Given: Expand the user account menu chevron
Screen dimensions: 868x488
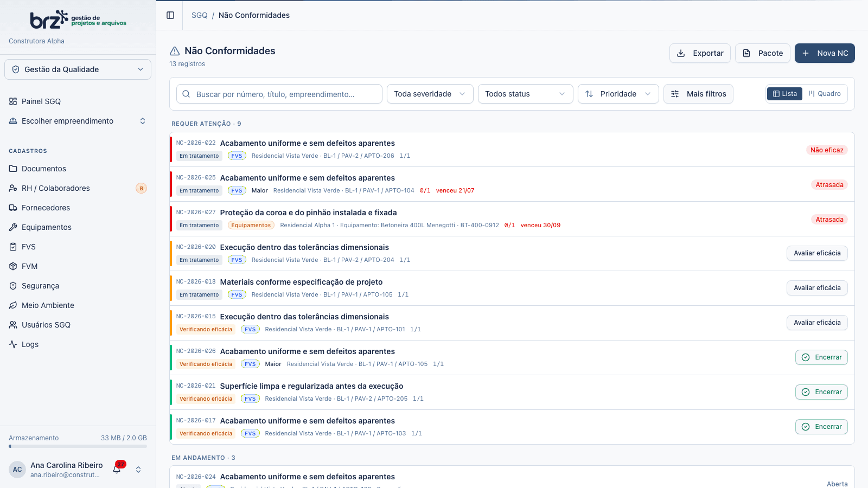Looking at the screenshot, I should pyautogui.click(x=138, y=470).
